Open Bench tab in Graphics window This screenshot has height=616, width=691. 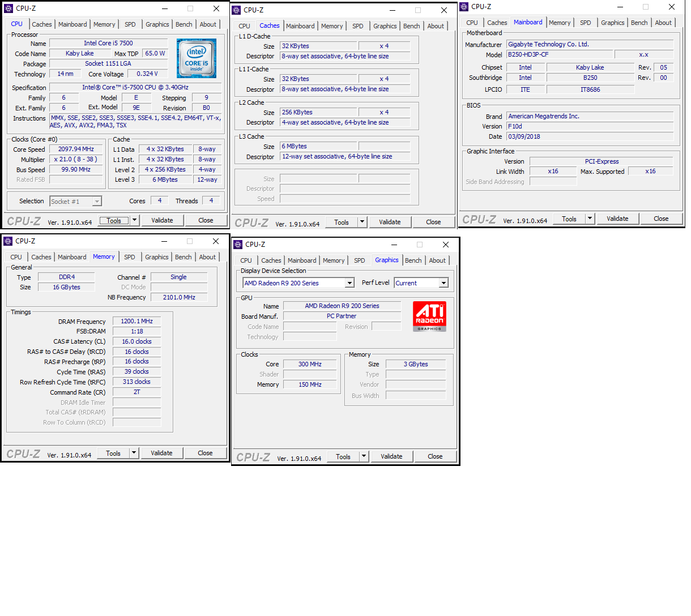(x=413, y=260)
